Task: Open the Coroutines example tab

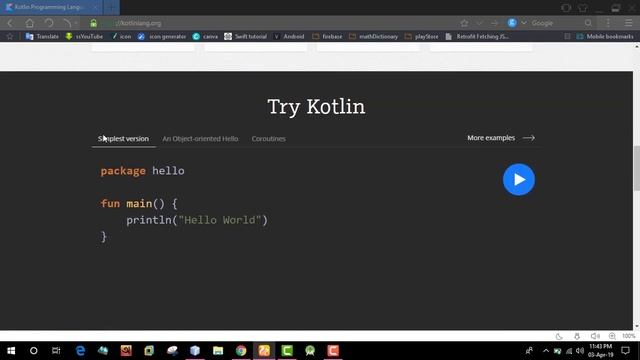Action: (x=269, y=139)
